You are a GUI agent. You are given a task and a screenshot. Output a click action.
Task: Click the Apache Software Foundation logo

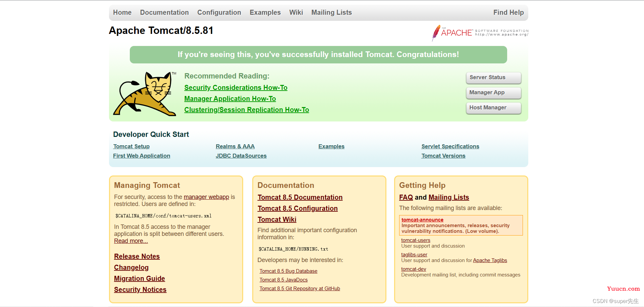pos(480,33)
